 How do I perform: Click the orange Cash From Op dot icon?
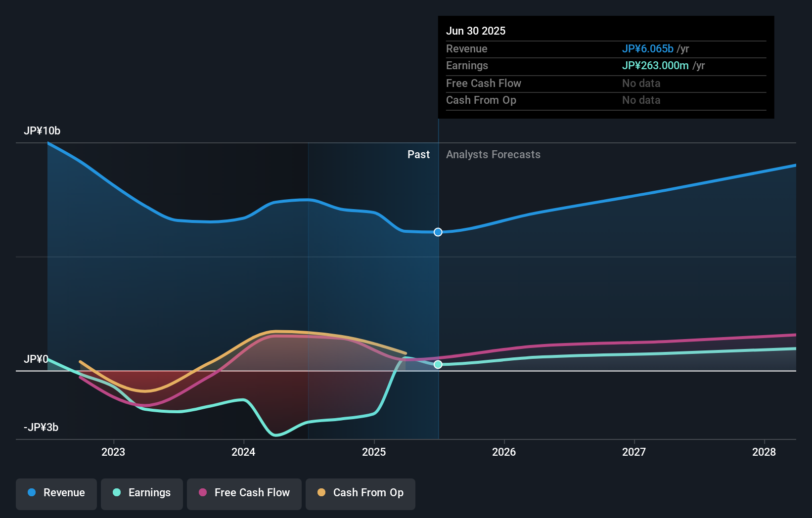[321, 493]
